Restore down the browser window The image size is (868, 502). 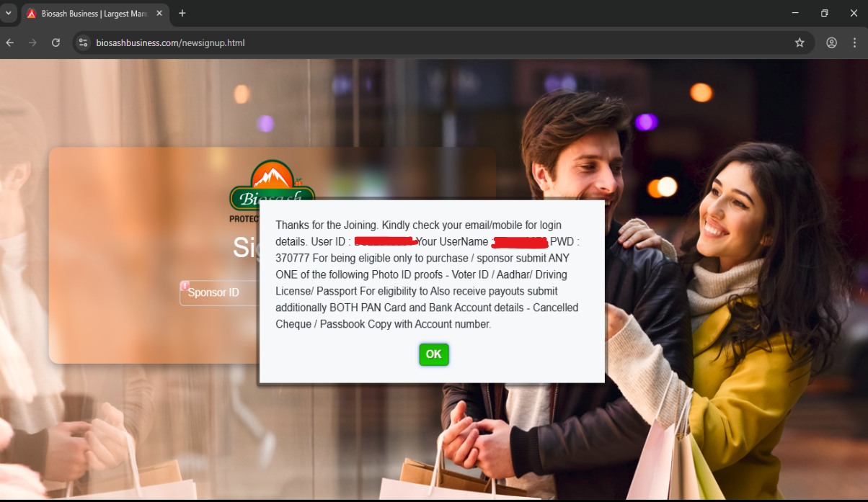coord(825,13)
